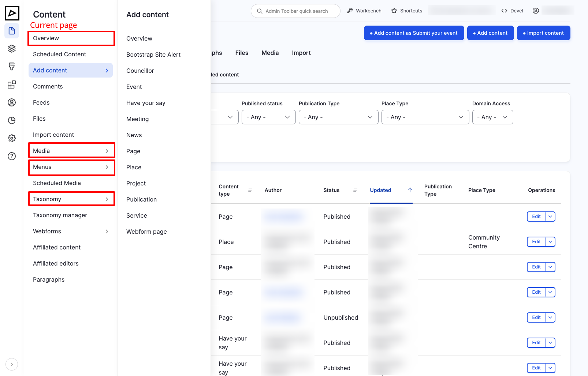The height and width of the screenshot is (376, 588).
Task: Open the Extend modules icon
Action: click(x=12, y=84)
